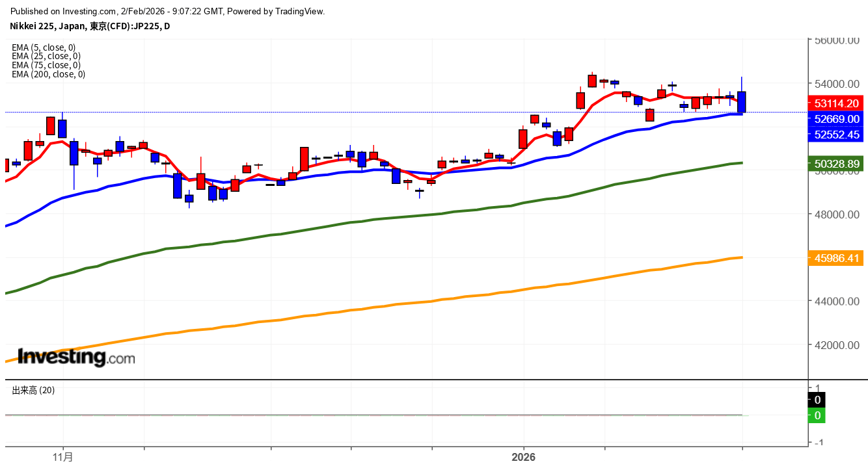Click the blue 52552.45 price tag
Screen dimensions: 868x468
(x=835, y=135)
